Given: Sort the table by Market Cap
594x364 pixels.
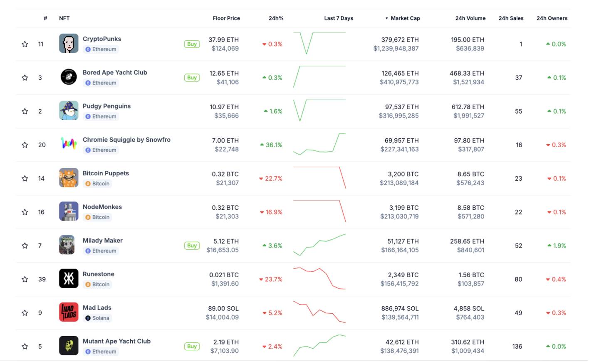Looking at the screenshot, I should coord(405,18).
